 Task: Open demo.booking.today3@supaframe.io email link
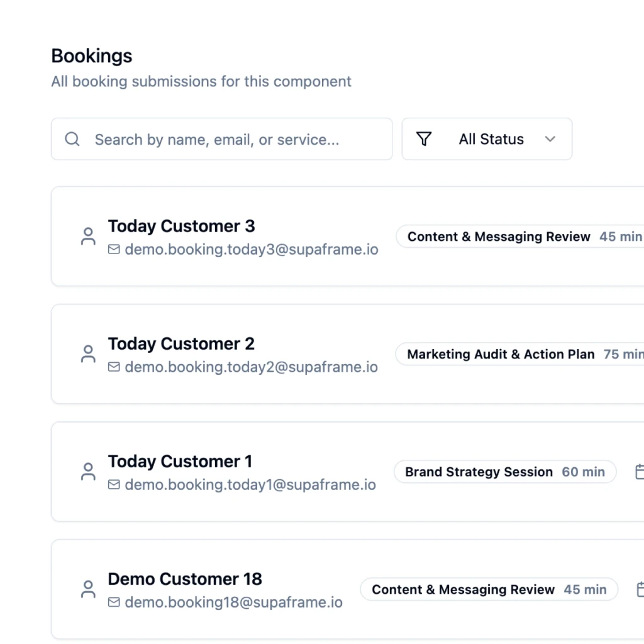(252, 249)
